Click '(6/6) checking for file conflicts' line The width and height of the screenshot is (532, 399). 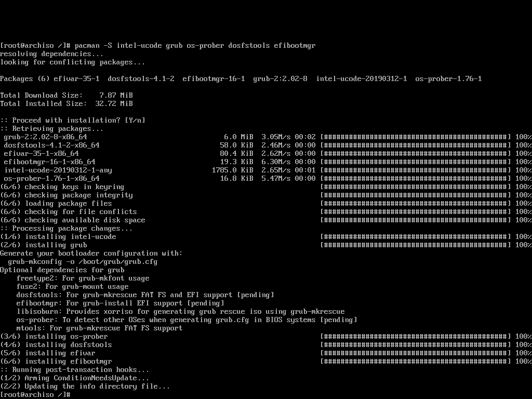68,212
